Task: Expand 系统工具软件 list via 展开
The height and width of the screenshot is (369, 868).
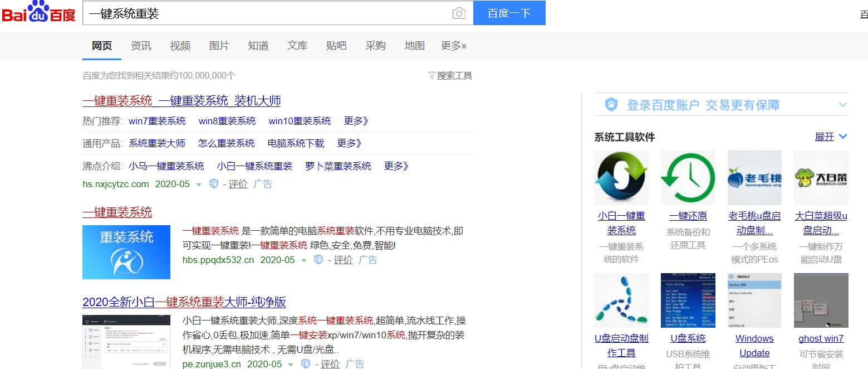Action: [831, 137]
